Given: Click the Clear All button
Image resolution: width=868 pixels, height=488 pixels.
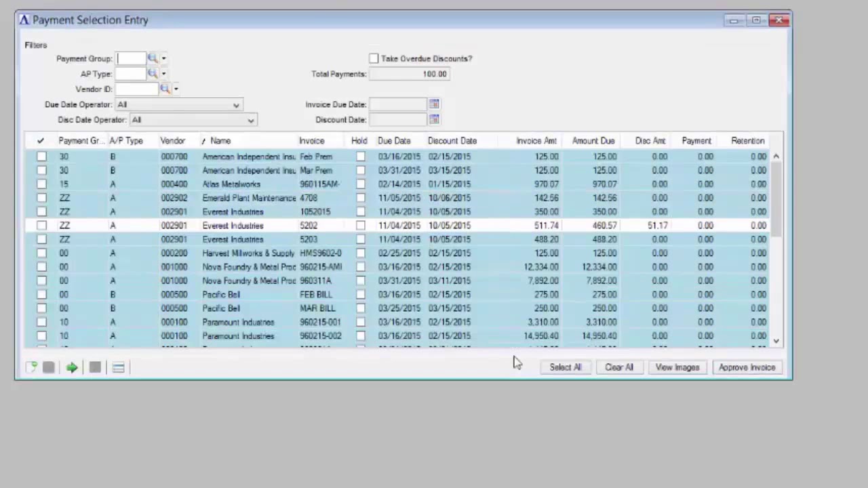Looking at the screenshot, I should pos(619,367).
